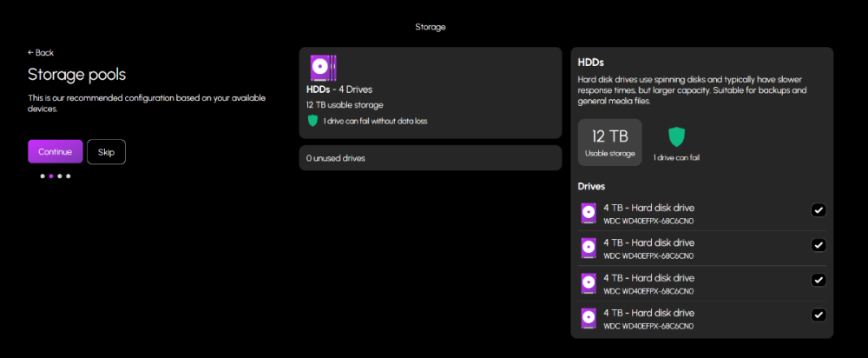Expand the '0 unused drives' row
The height and width of the screenshot is (358, 868).
tap(430, 158)
